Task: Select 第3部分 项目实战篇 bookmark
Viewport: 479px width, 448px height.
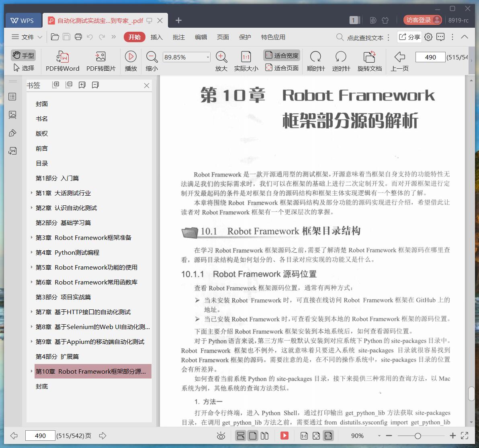Action: 63,297
